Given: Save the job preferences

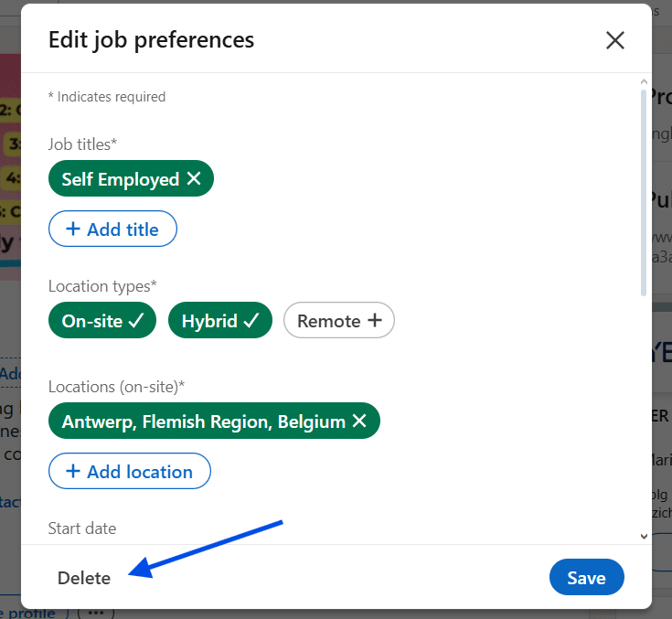Looking at the screenshot, I should click(x=586, y=578).
